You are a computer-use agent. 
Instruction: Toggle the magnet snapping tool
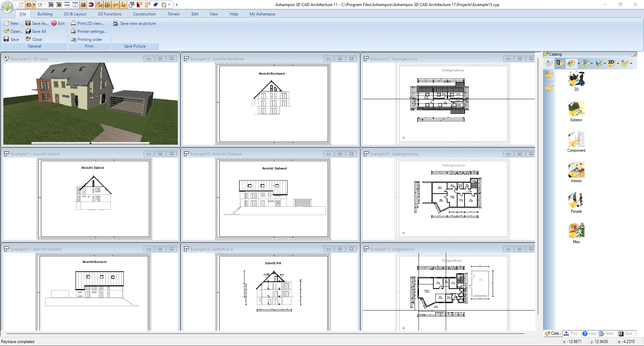91,5
